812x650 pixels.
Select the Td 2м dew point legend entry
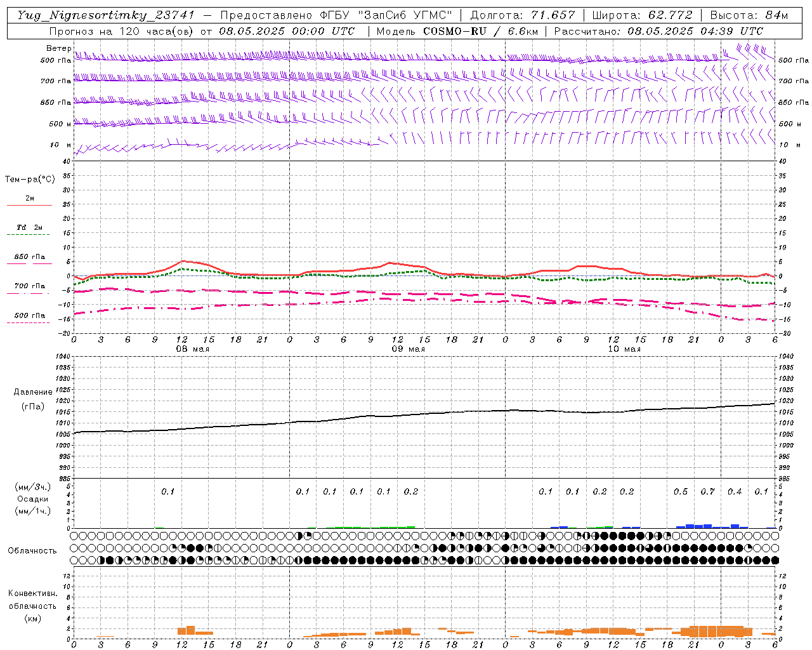pos(30,227)
